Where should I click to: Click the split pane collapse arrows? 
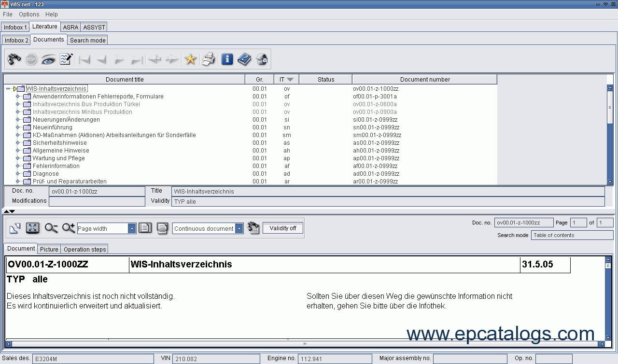point(9,211)
